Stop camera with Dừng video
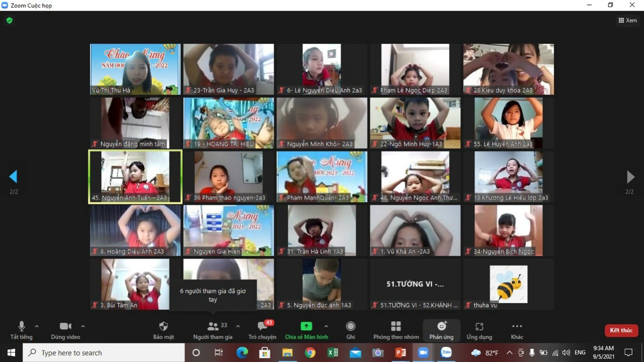The width and height of the screenshot is (644, 362). [x=65, y=327]
